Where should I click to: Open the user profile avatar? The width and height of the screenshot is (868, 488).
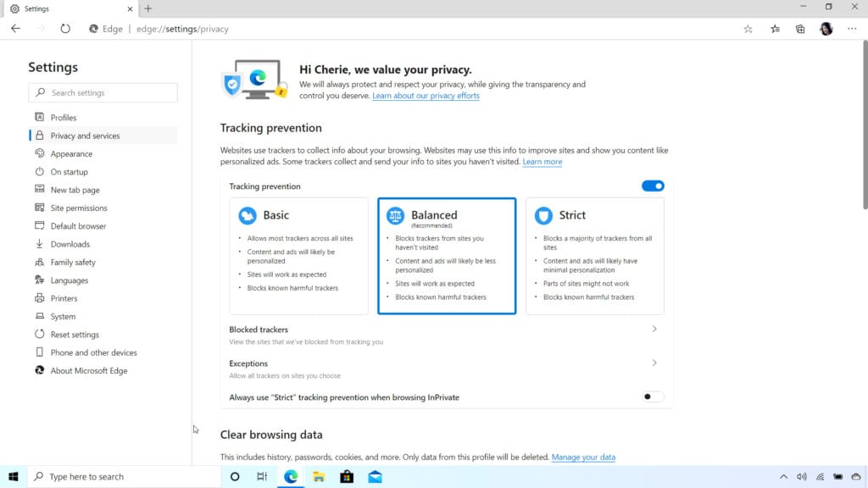point(826,29)
